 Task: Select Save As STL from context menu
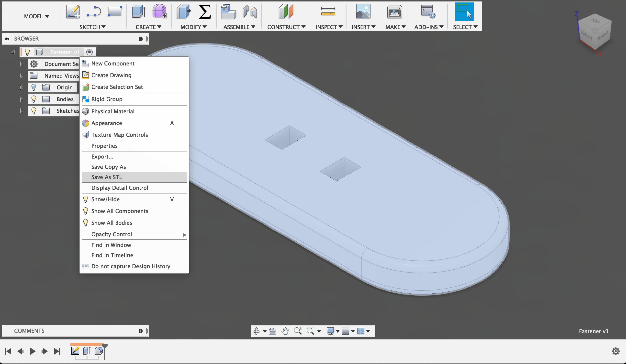click(107, 177)
